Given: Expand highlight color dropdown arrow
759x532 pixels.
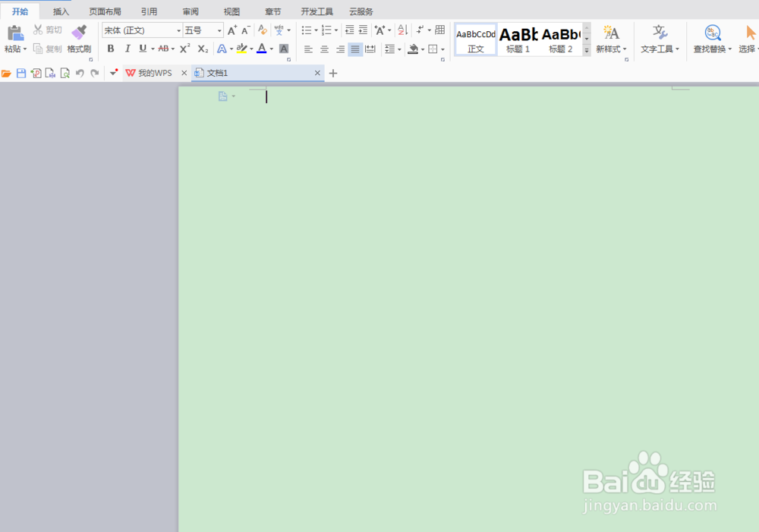Looking at the screenshot, I should click(251, 49).
